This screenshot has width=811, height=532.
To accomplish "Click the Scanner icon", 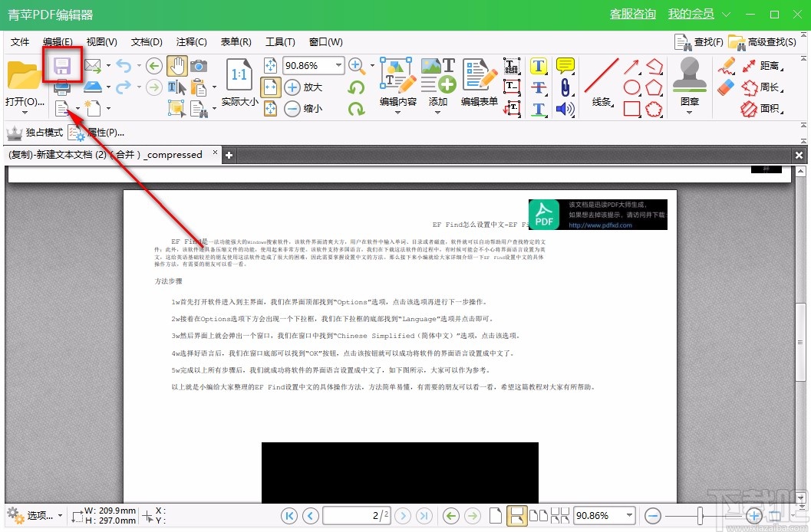I will pyautogui.click(x=93, y=87).
